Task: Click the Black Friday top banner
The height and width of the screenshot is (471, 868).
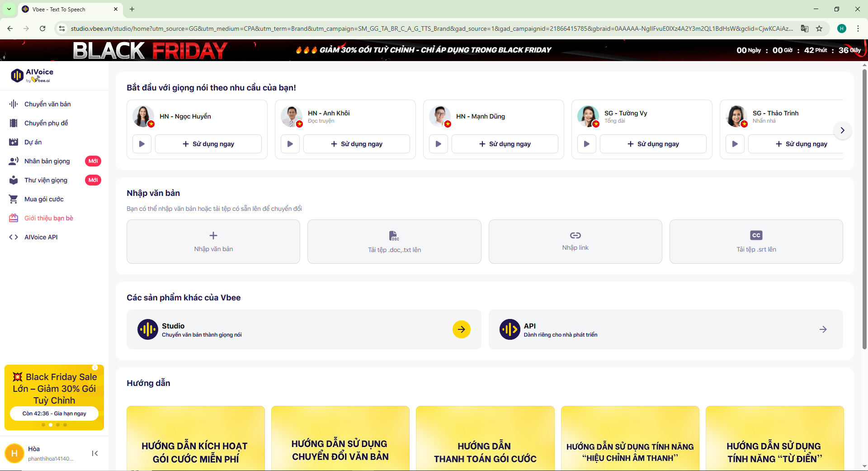Action: click(434, 50)
